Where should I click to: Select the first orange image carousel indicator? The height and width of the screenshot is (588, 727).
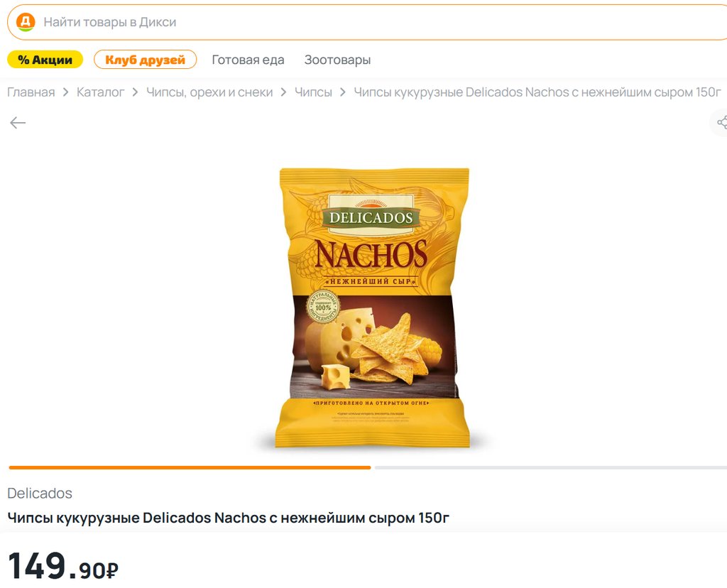(x=190, y=467)
